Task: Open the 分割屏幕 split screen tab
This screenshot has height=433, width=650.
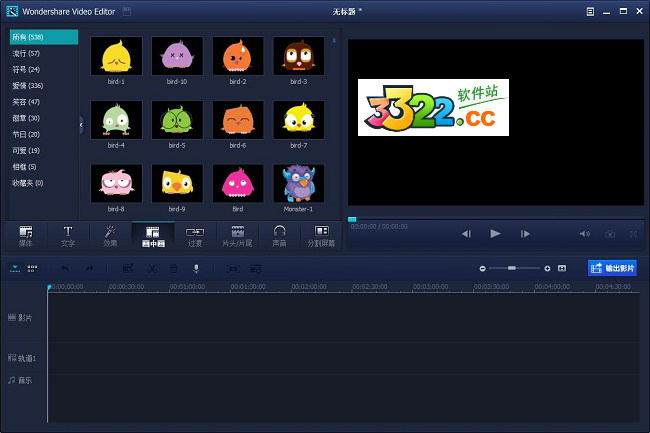Action: [x=321, y=236]
